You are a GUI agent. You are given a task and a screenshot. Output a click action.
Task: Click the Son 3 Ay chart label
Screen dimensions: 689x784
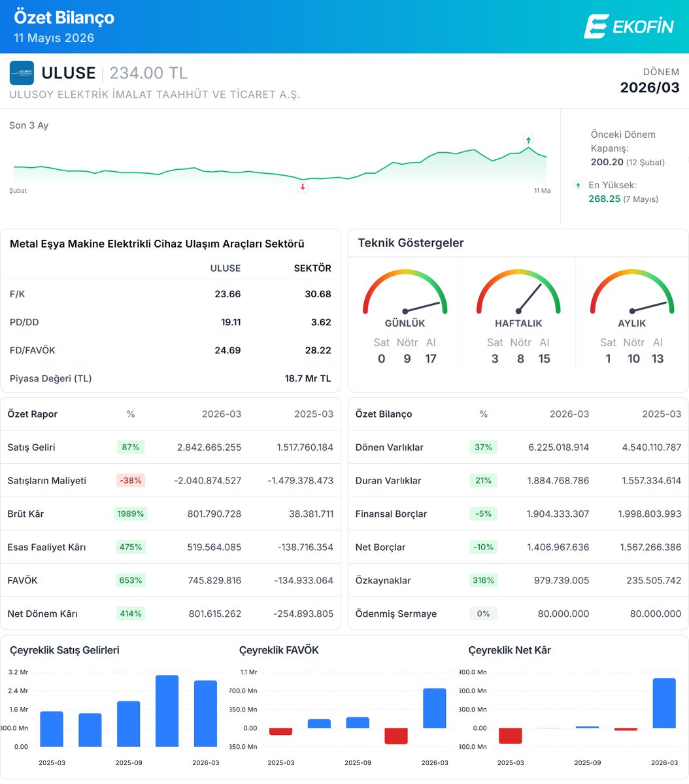click(29, 125)
